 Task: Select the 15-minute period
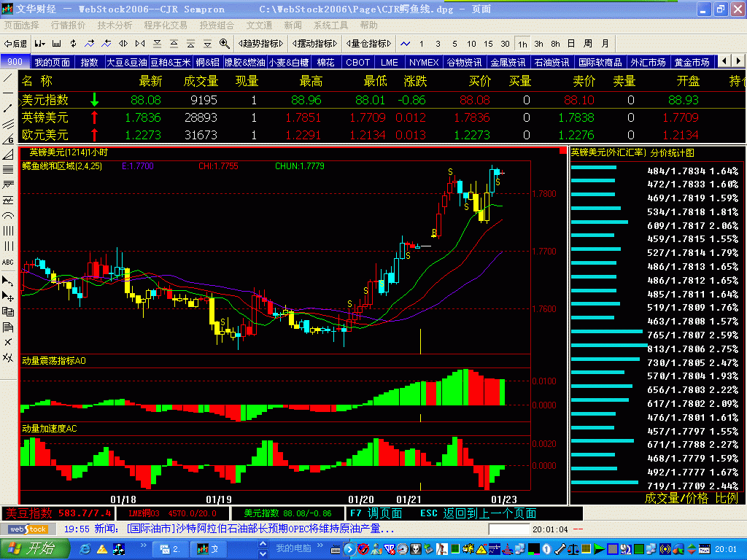tap(488, 44)
